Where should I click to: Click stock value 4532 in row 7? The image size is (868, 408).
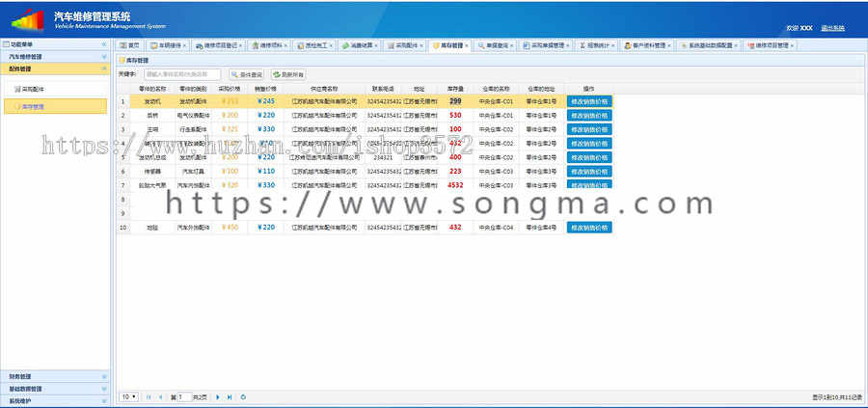(x=455, y=185)
